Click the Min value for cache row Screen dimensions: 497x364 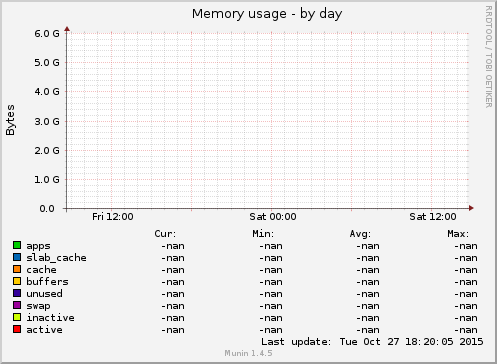(x=271, y=270)
